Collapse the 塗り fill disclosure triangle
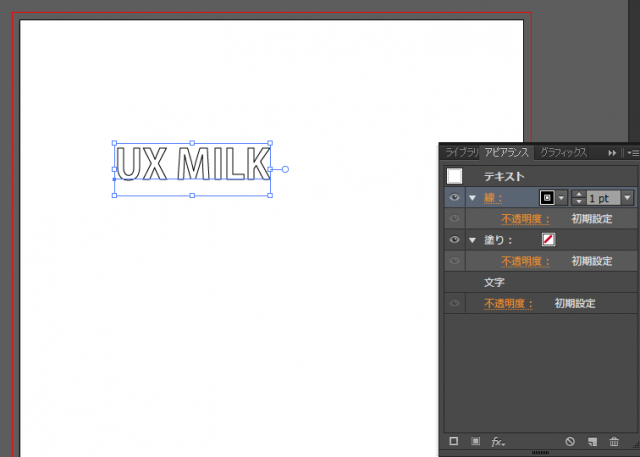 pyautogui.click(x=472, y=240)
